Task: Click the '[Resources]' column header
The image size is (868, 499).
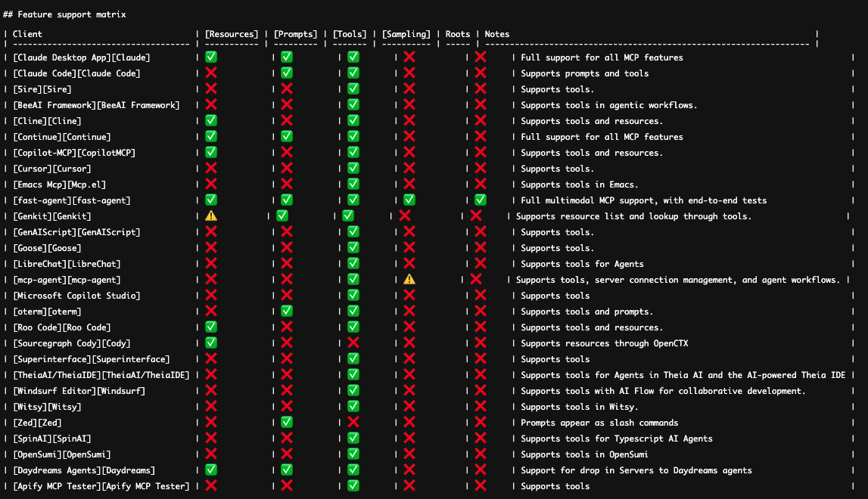Action: pyautogui.click(x=232, y=34)
